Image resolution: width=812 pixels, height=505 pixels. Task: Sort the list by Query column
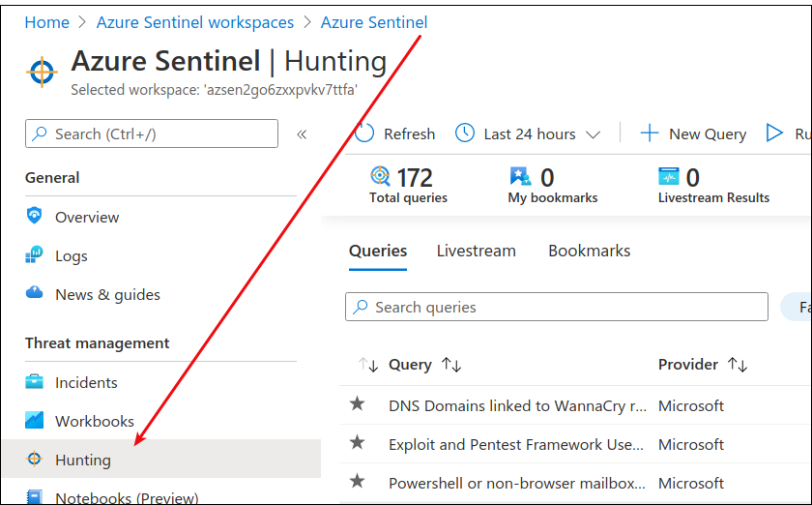pyautogui.click(x=450, y=365)
